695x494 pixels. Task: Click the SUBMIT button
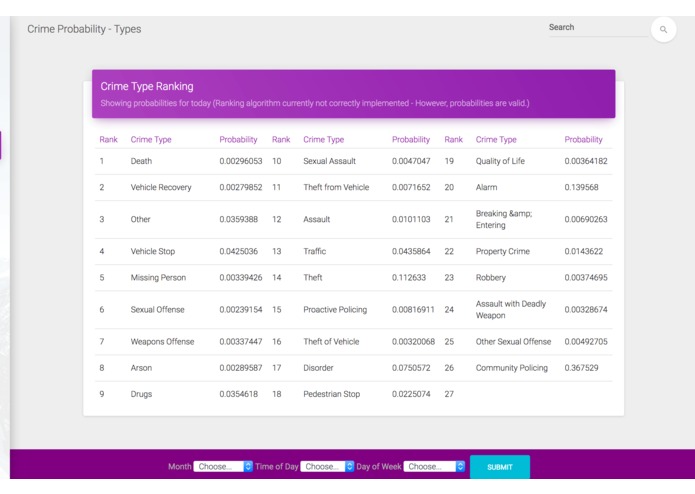[500, 467]
